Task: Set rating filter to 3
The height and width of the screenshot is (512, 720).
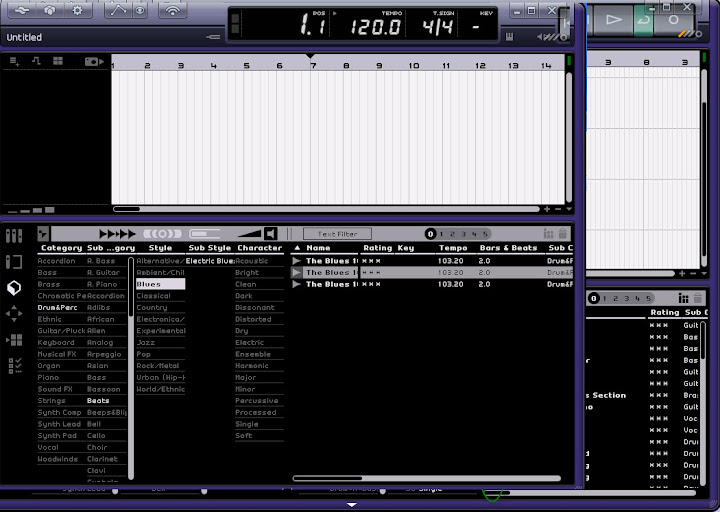Action: [463, 234]
